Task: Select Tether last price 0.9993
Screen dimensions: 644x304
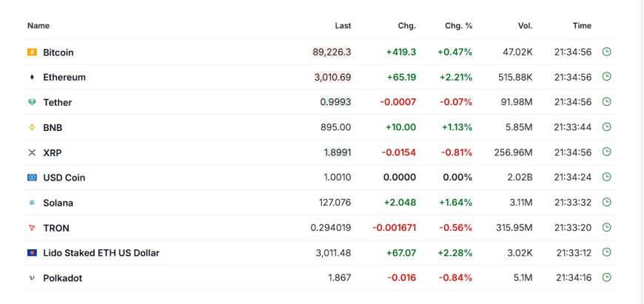Action: pyautogui.click(x=335, y=102)
